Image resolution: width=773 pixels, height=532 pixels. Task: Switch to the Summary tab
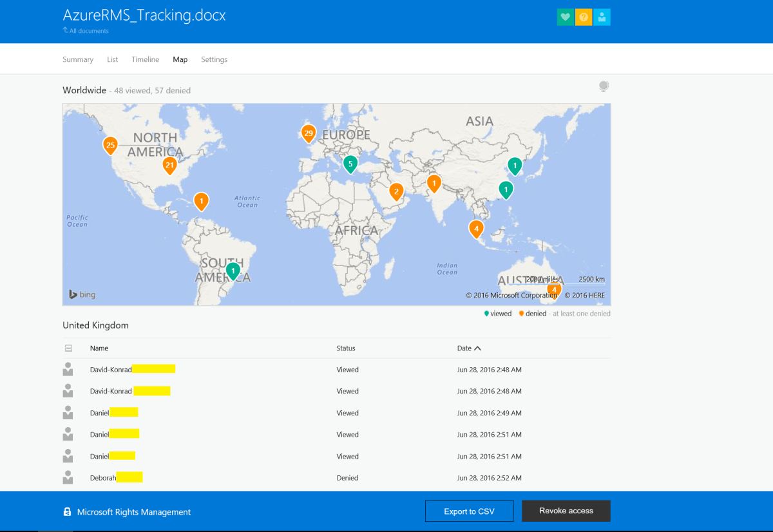77,59
